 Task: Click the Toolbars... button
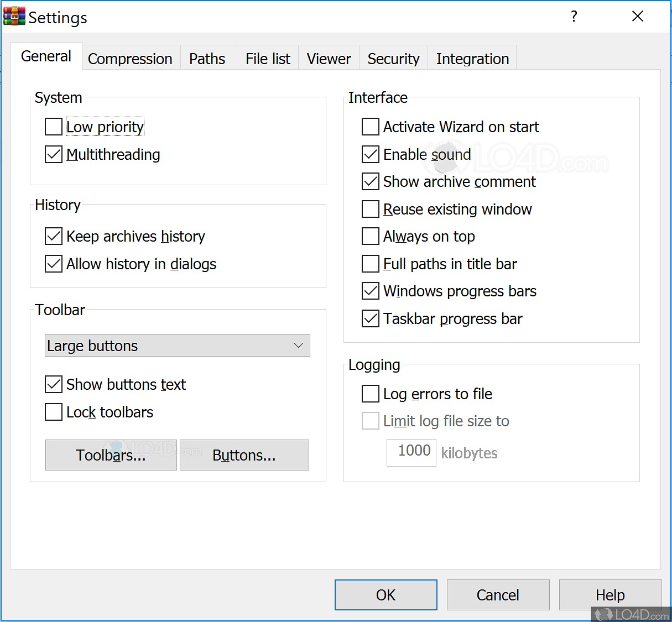[111, 455]
